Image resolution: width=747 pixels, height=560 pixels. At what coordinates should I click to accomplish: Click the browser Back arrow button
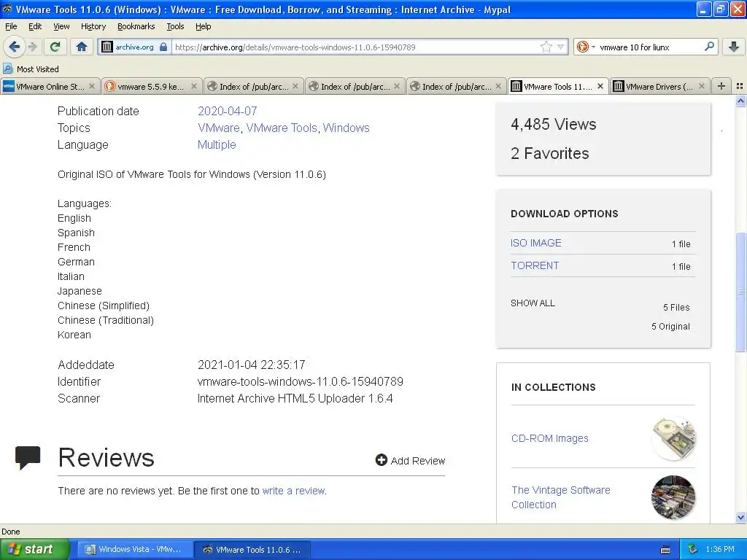(15, 47)
